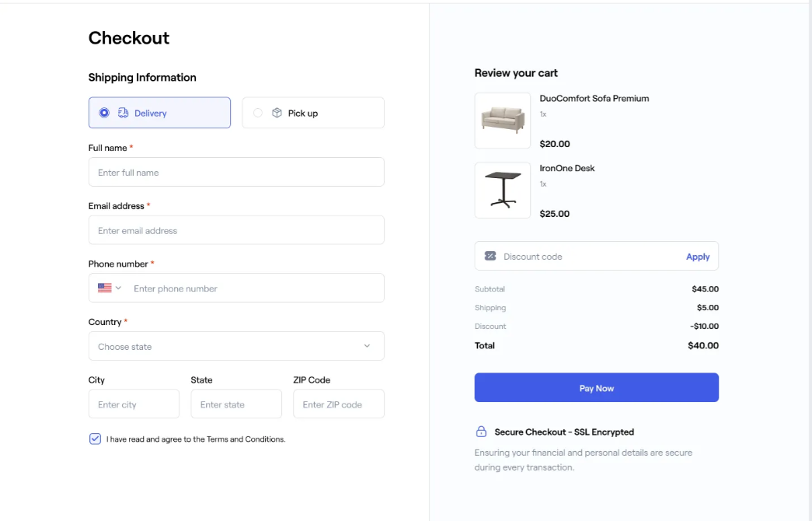This screenshot has height=521, width=812.
Task: Click into the Discount code field
Action: click(587, 257)
